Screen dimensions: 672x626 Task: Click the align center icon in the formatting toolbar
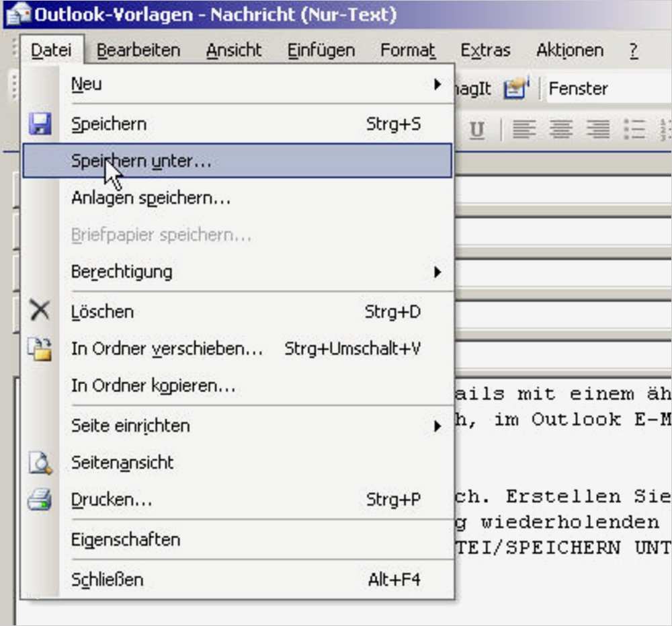561,129
